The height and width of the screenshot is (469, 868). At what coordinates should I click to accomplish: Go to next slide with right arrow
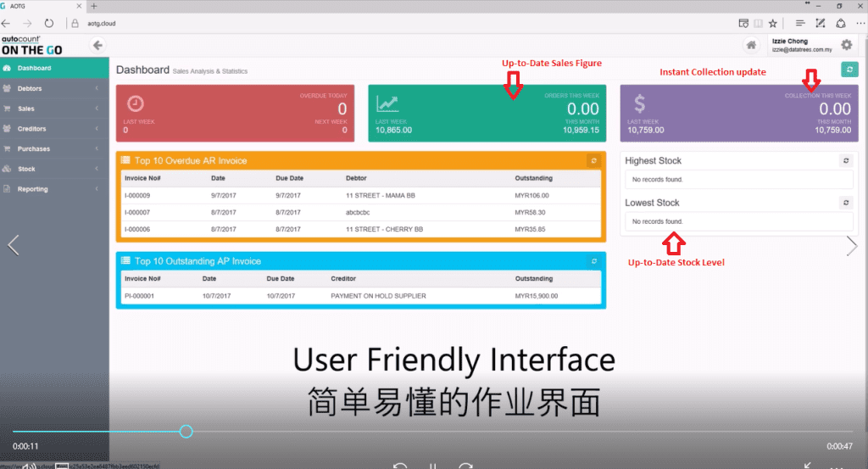click(852, 246)
